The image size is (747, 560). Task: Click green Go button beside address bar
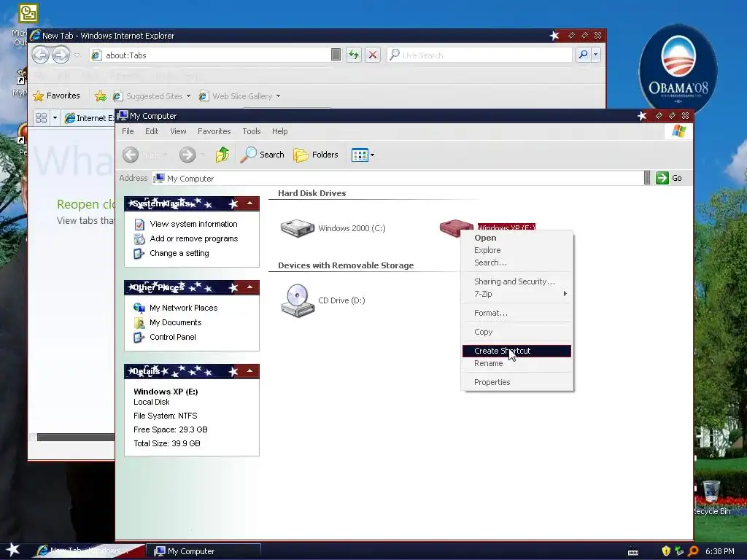(669, 178)
